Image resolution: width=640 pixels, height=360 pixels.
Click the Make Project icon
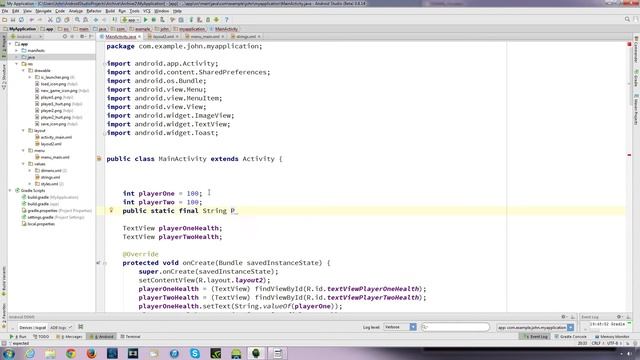pyautogui.click(x=115, y=20)
